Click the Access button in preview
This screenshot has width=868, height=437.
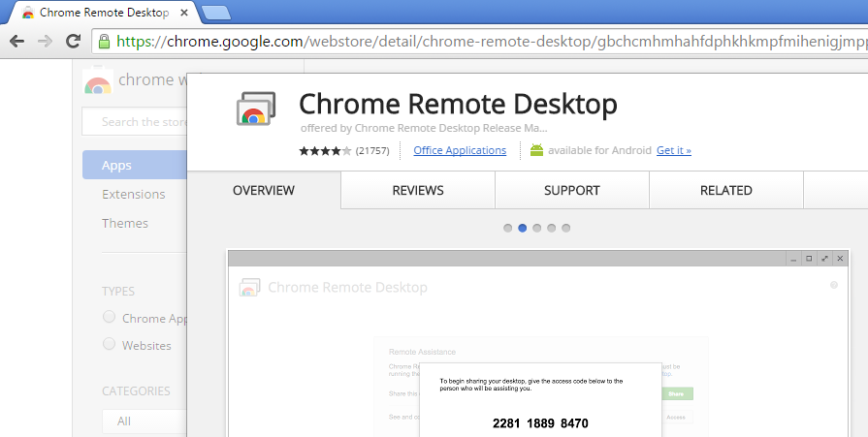pyautogui.click(x=676, y=417)
